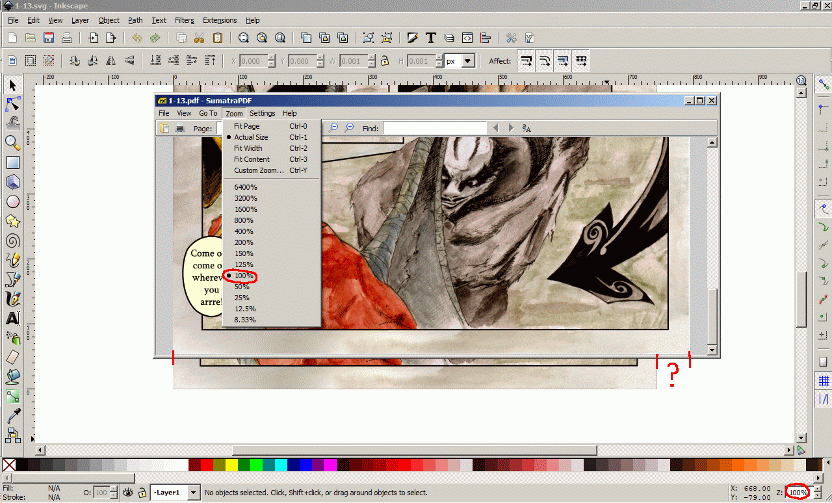Open Inkscape Extensions menu
Screen dimensions: 832x503
point(220,20)
